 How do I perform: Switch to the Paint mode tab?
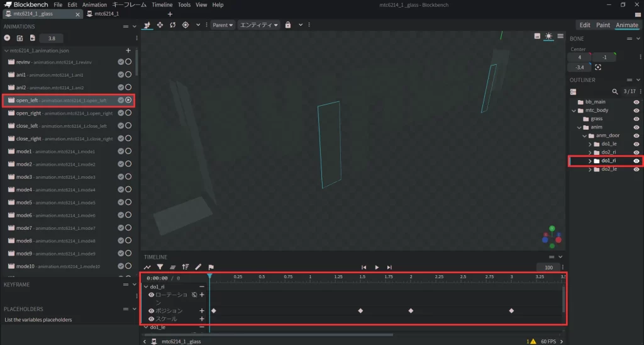pyautogui.click(x=602, y=25)
